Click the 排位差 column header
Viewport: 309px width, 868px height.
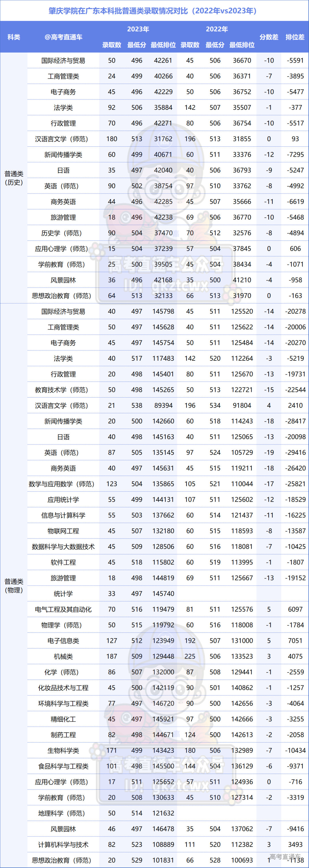295,37
